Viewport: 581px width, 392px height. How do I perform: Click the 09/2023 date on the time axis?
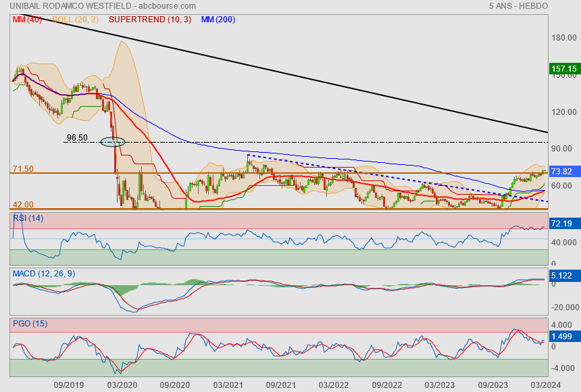coord(492,385)
